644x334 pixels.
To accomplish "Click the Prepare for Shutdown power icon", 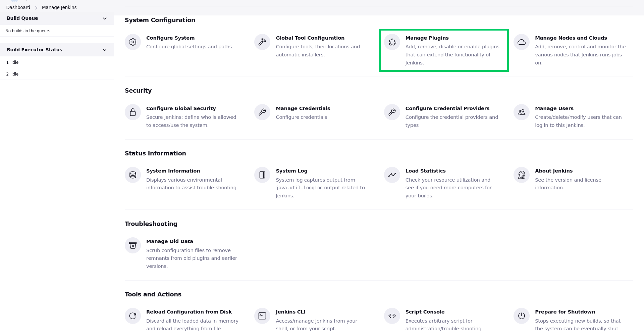I will coord(522,316).
